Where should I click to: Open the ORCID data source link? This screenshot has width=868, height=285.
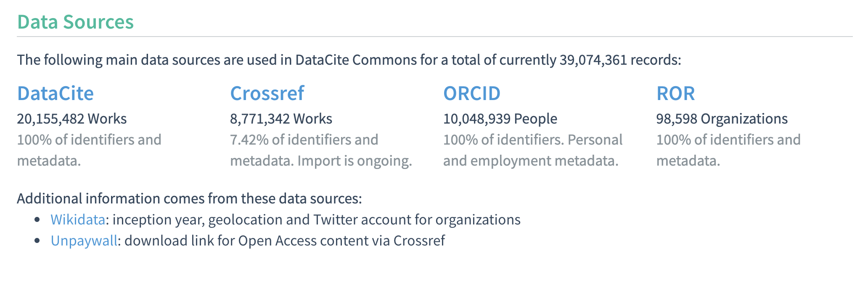(x=472, y=93)
